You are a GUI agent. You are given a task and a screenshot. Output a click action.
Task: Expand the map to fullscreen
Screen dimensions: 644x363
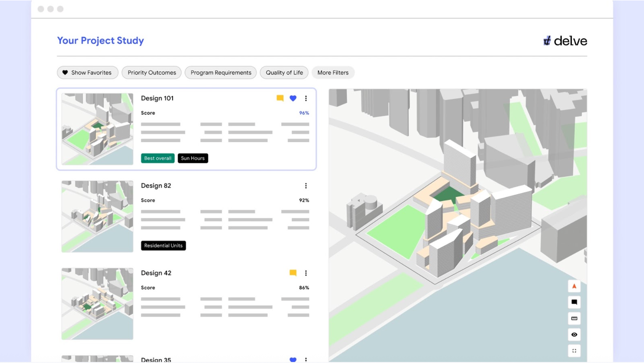pos(574,351)
